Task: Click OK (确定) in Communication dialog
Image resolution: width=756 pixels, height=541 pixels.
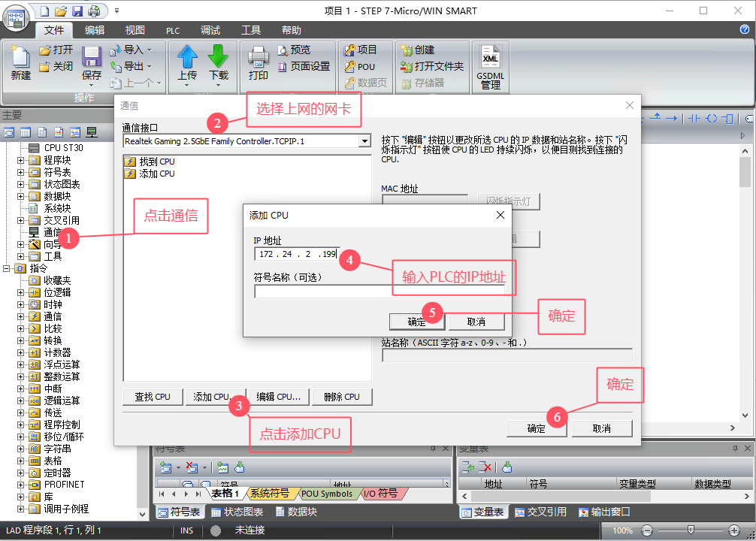Action: (x=536, y=428)
